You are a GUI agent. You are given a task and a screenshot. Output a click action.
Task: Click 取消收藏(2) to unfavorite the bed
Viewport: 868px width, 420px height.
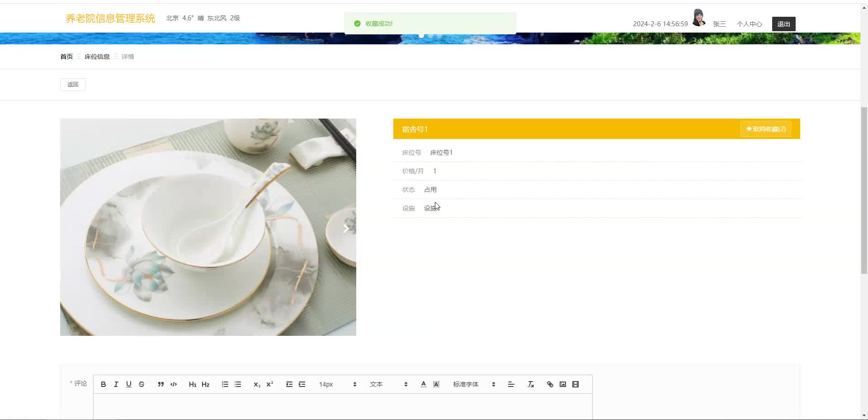click(765, 129)
